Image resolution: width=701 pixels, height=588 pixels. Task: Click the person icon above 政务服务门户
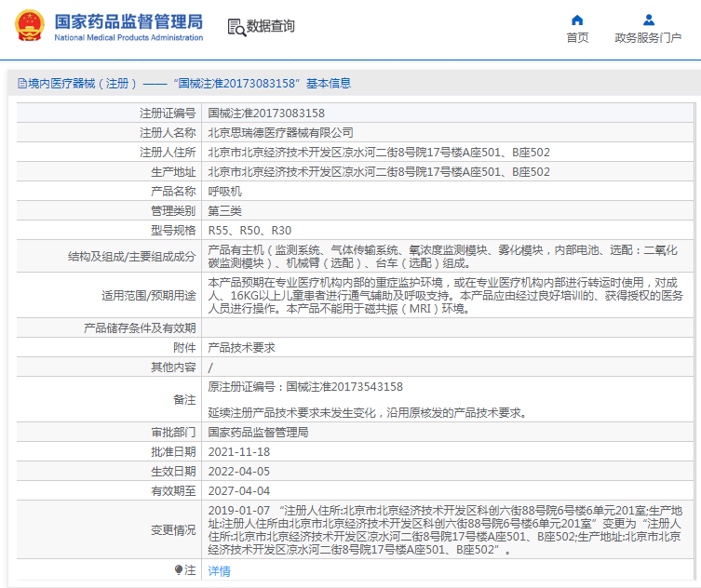click(649, 20)
